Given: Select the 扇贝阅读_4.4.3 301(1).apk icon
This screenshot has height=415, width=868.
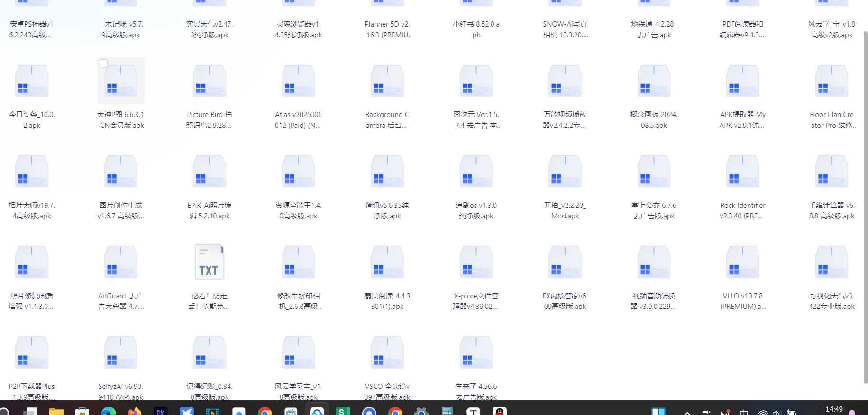Looking at the screenshot, I should [x=387, y=262].
